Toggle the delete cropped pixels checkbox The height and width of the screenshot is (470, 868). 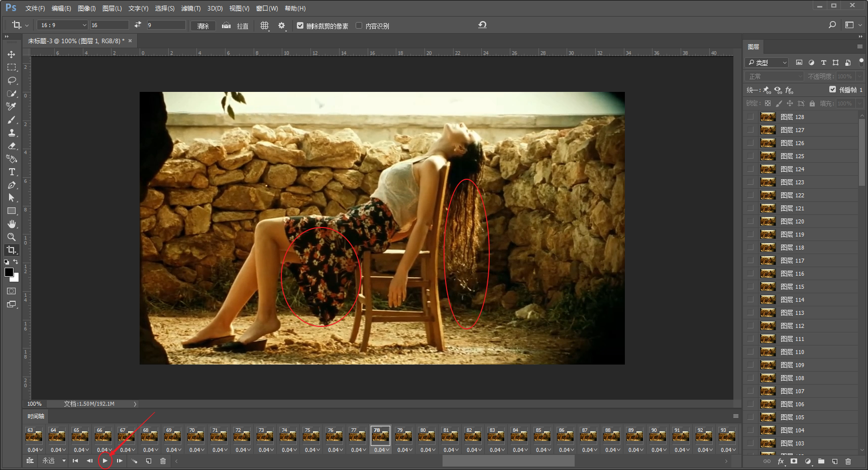[x=300, y=26]
